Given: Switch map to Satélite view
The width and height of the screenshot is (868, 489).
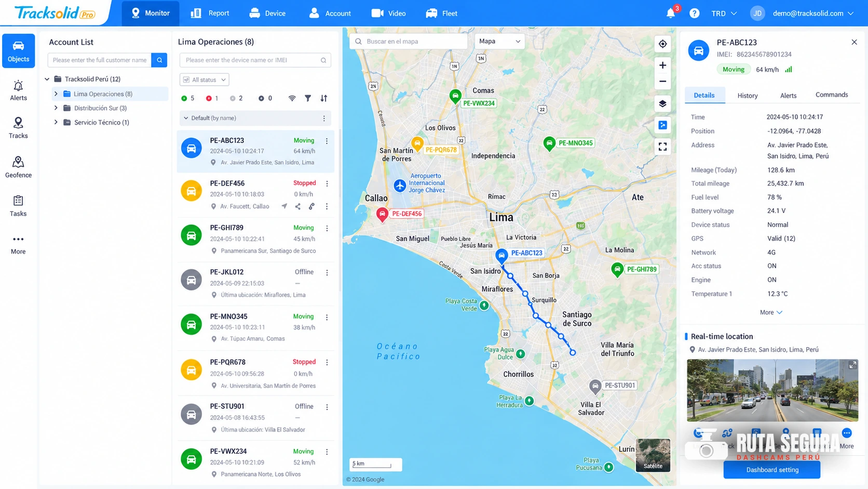Looking at the screenshot, I should pos(653,455).
